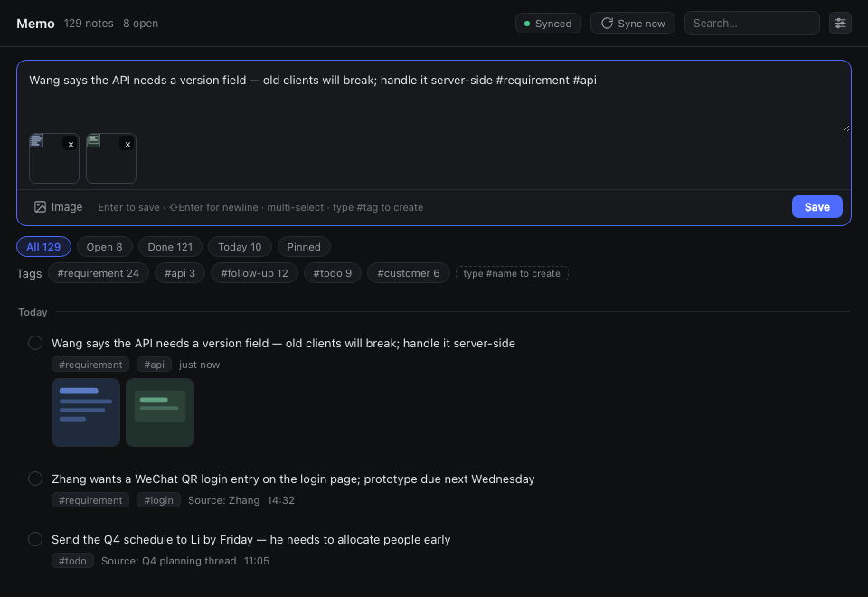
Task: Click the Sync now button
Action: click(632, 24)
